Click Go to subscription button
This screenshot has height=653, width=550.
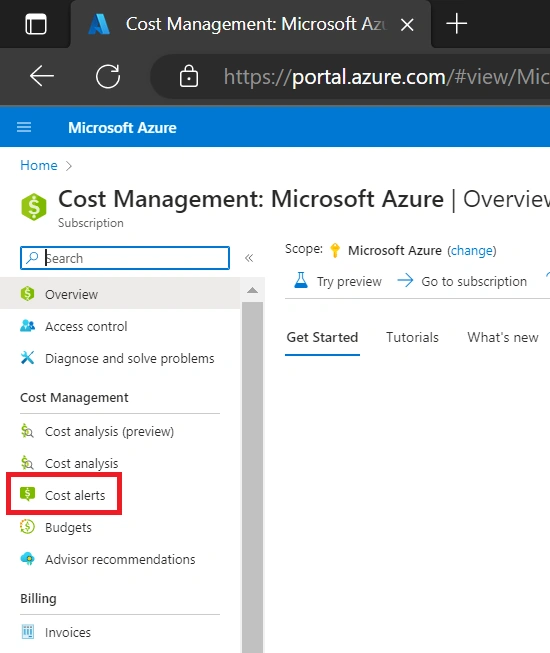click(x=462, y=281)
